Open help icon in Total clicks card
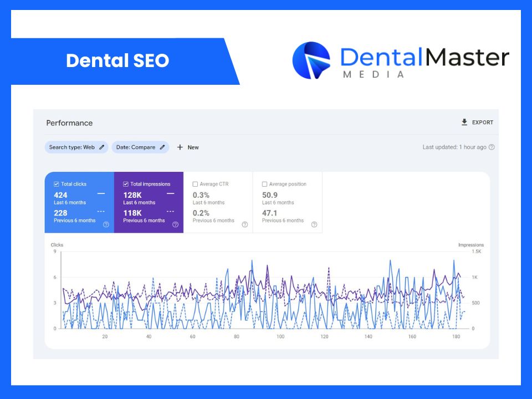532x399 pixels. [106, 224]
